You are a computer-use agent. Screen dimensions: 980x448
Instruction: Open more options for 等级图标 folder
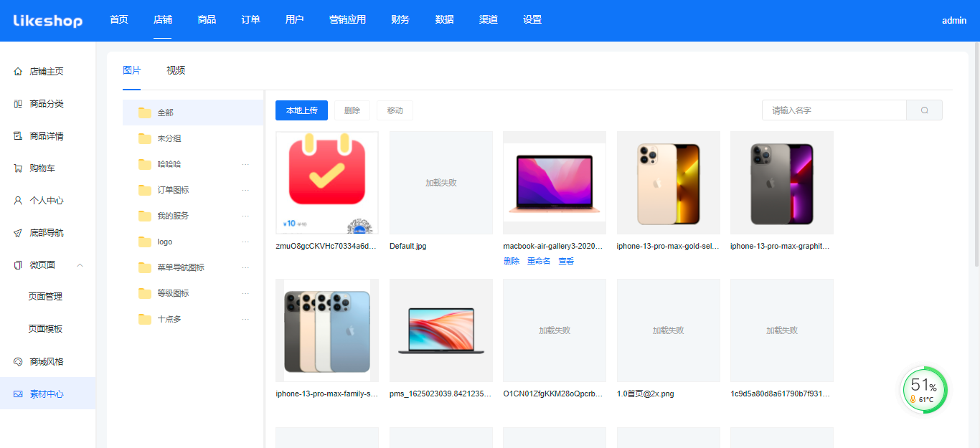(245, 293)
